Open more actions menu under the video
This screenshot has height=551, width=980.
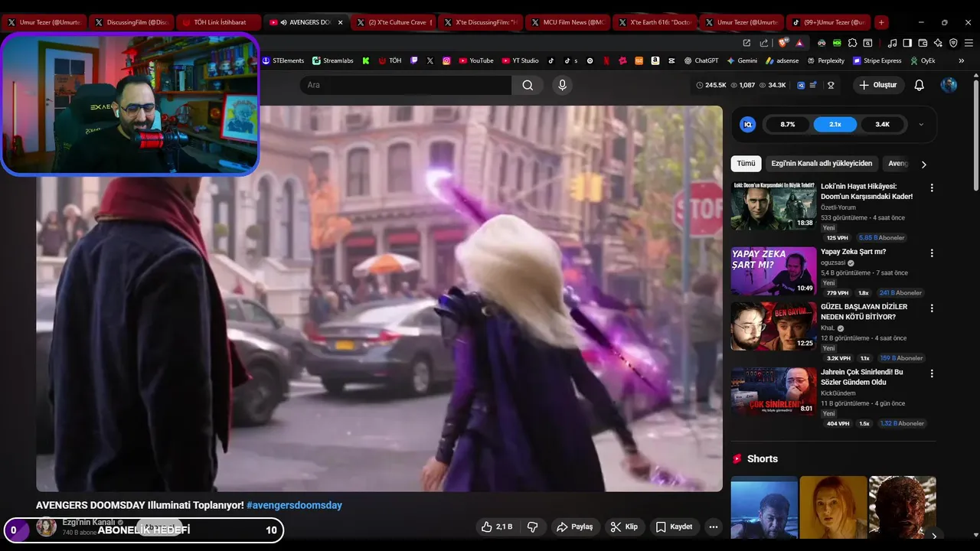click(714, 527)
